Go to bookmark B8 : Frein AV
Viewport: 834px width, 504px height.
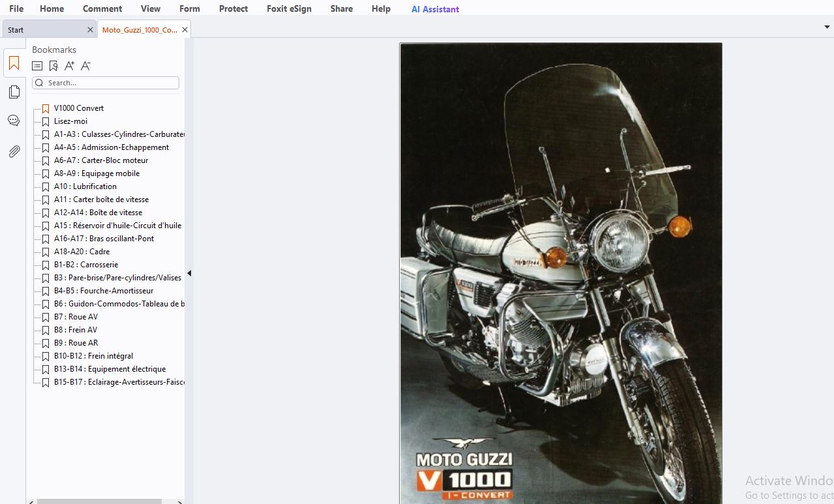coord(76,330)
